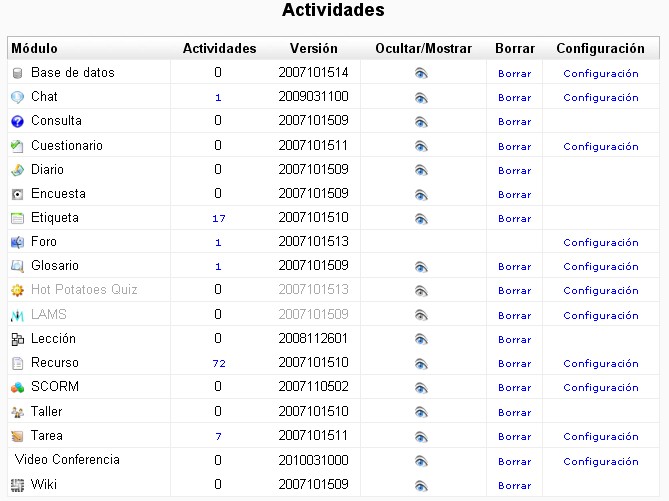Delete the Glosario module using Borrar
The width and height of the screenshot is (669, 501).
coord(514,267)
